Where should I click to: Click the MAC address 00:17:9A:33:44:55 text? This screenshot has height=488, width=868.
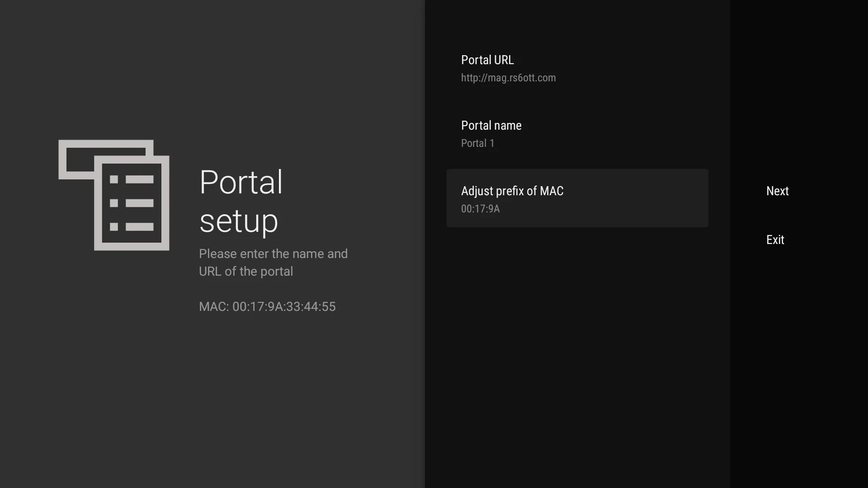point(267,306)
